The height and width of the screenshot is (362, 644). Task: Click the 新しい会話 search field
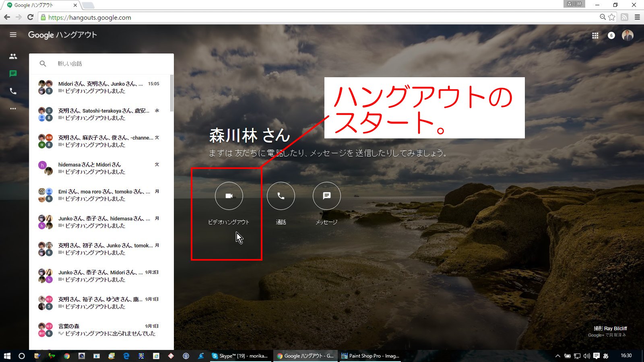(x=101, y=64)
